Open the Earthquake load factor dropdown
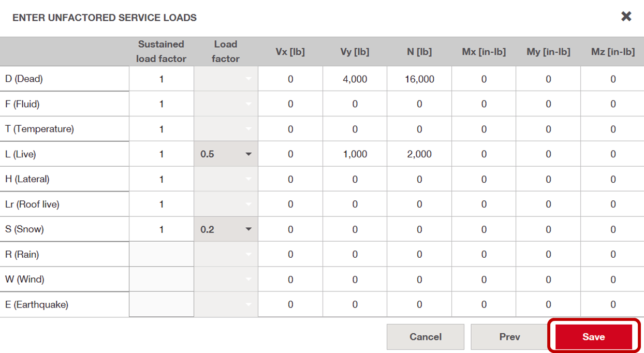 click(x=226, y=304)
